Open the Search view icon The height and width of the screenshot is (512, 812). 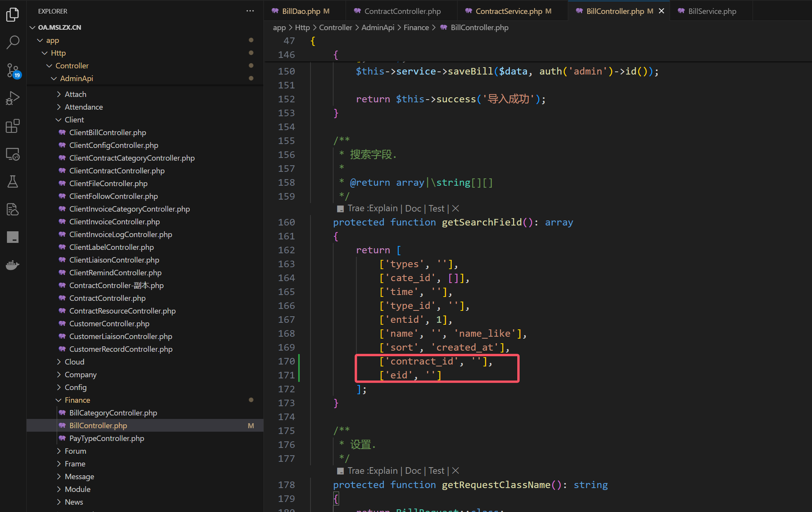(x=13, y=42)
